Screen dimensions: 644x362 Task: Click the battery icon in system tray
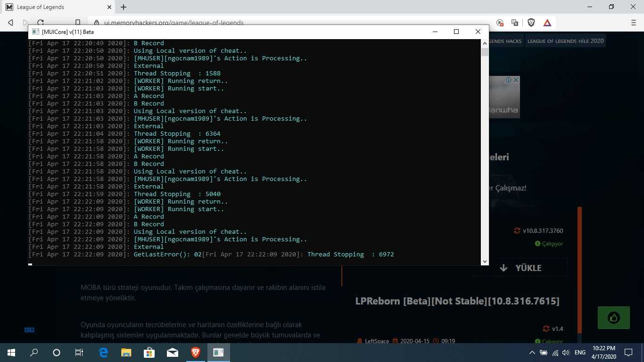pyautogui.click(x=544, y=353)
